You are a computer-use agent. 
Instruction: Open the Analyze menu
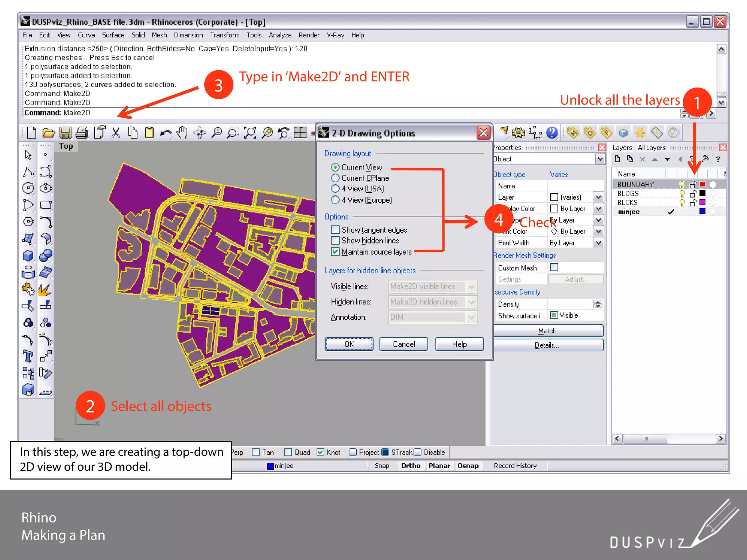pos(280,35)
